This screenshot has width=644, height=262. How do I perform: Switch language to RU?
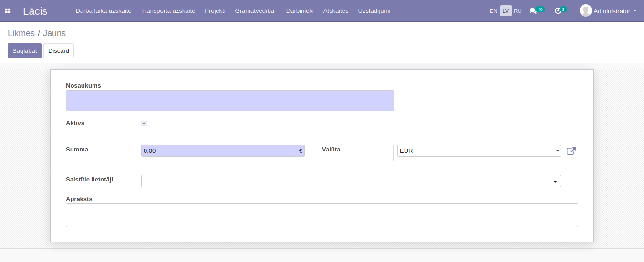pos(518,11)
